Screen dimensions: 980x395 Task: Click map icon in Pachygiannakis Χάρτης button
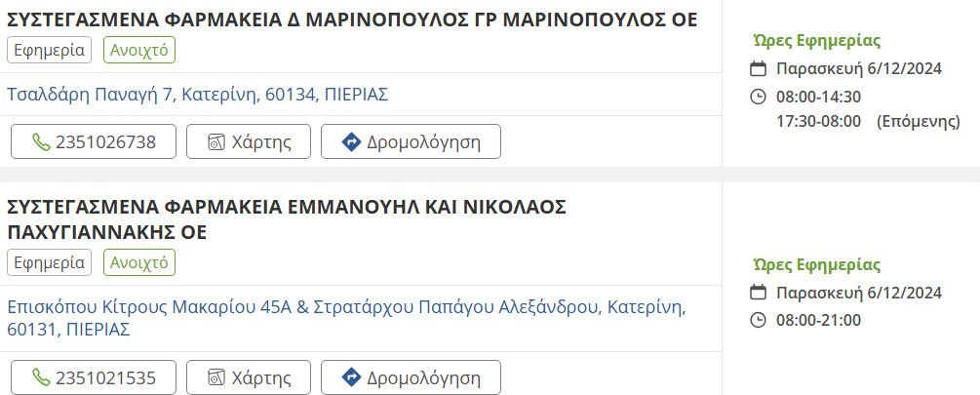click(x=216, y=377)
